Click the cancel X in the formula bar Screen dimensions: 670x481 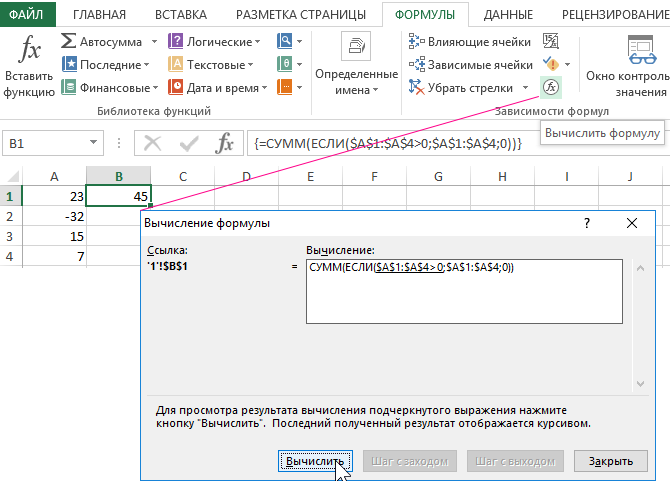coord(153,143)
